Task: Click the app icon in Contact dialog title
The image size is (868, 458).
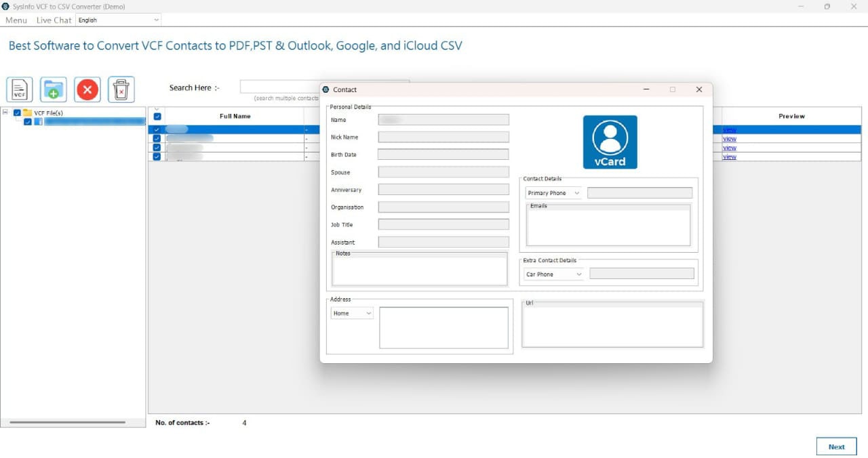Action: click(x=326, y=89)
